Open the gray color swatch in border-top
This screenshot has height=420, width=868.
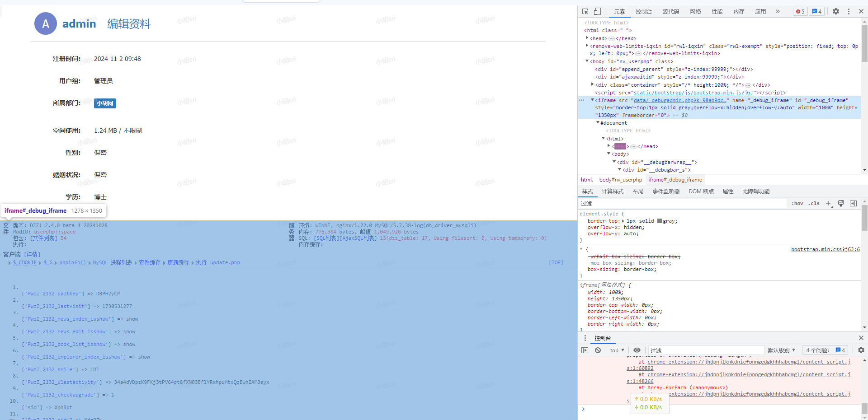[x=660, y=221]
